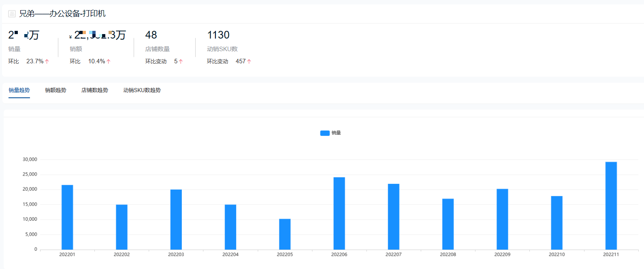
Task: Click the up arrow beside 10.4%
Action: coord(109,61)
